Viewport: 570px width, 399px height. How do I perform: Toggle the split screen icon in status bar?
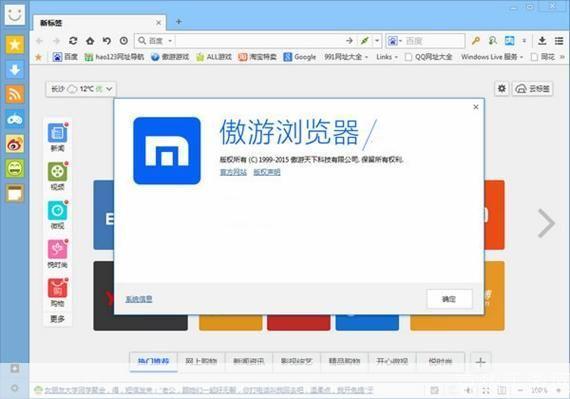coord(502,390)
